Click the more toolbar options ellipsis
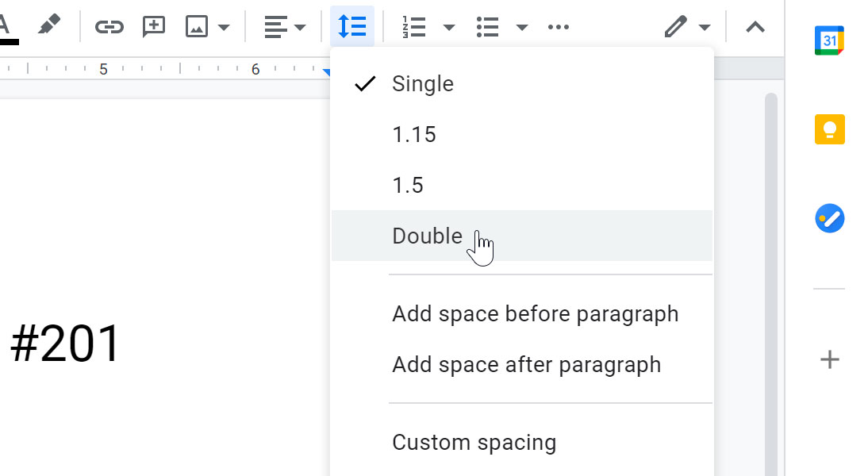 pos(559,26)
